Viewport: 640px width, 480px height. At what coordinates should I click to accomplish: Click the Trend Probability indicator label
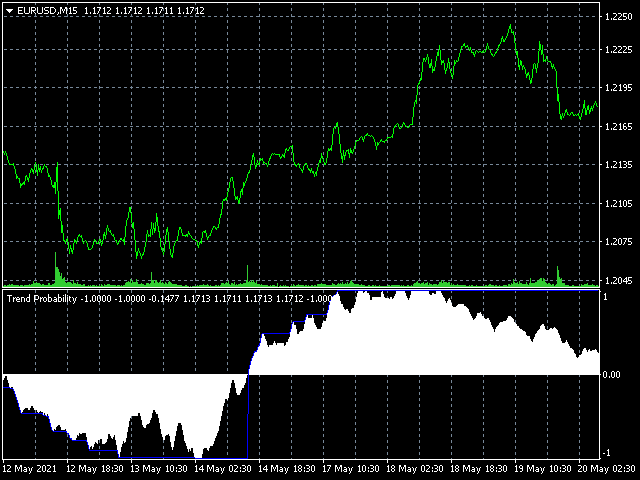coord(41,298)
